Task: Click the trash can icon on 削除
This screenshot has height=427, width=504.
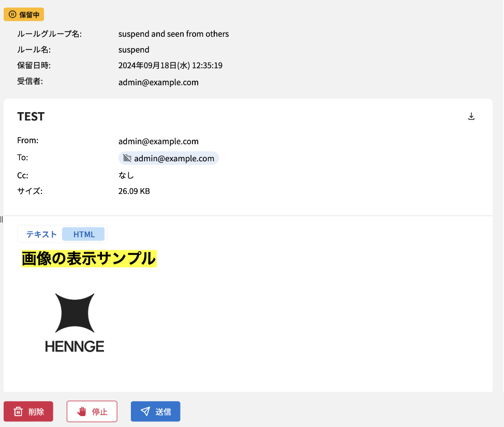Action: [18, 411]
